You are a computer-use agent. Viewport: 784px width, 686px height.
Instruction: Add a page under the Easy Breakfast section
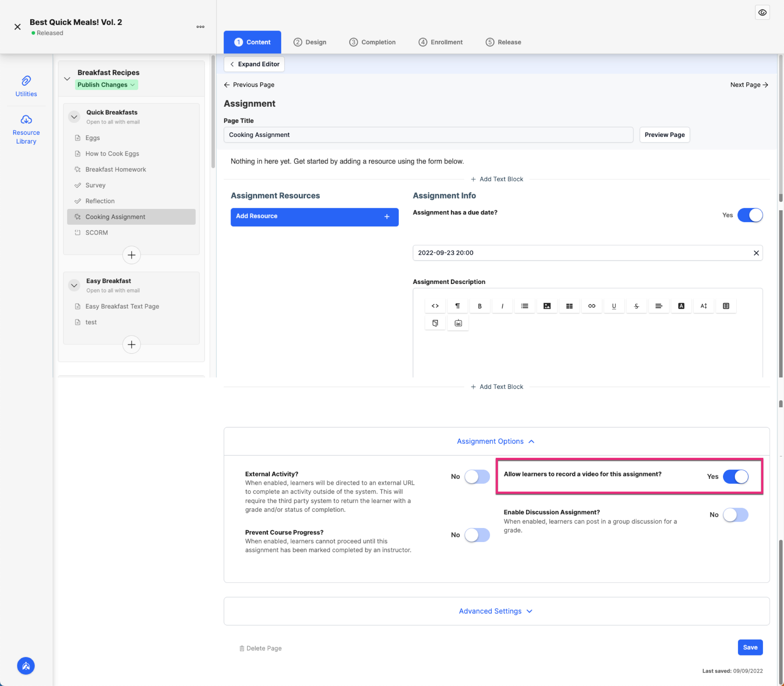pos(131,344)
